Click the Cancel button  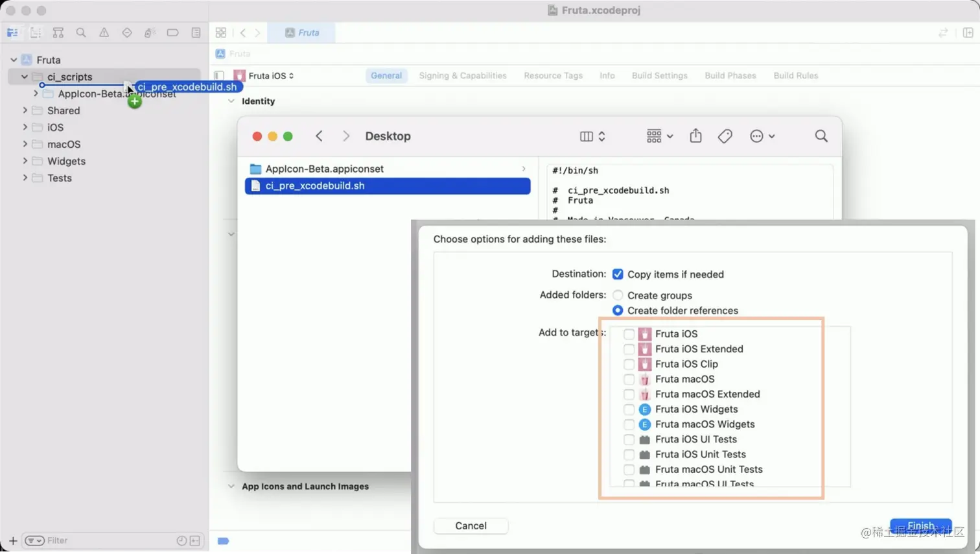click(x=471, y=526)
